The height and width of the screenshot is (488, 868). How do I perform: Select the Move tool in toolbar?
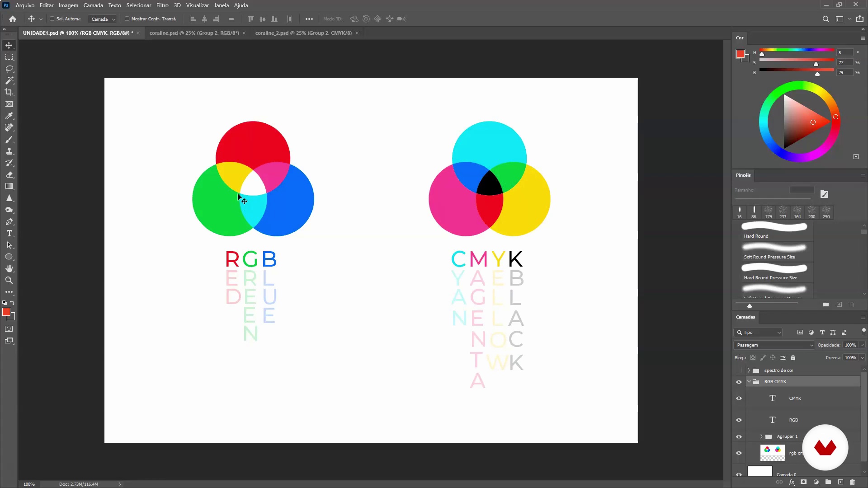click(x=9, y=45)
